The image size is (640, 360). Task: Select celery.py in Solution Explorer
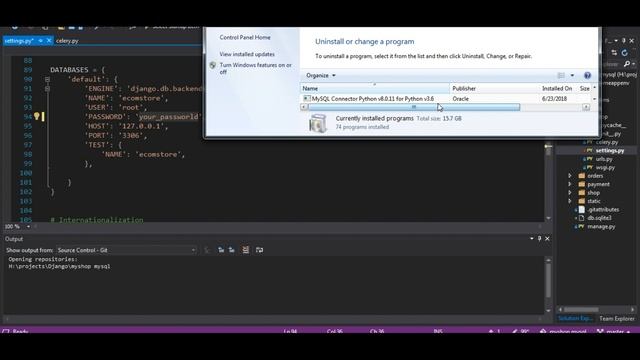(607, 142)
